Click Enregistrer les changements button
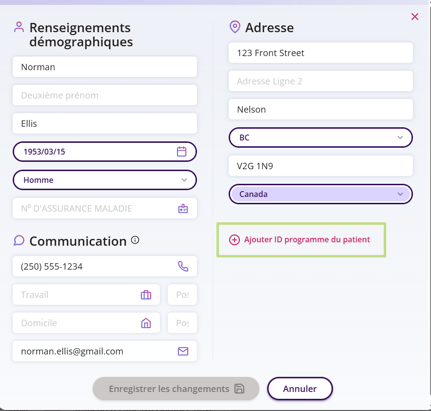Screen dimensions: 431x411 [x=176, y=389]
